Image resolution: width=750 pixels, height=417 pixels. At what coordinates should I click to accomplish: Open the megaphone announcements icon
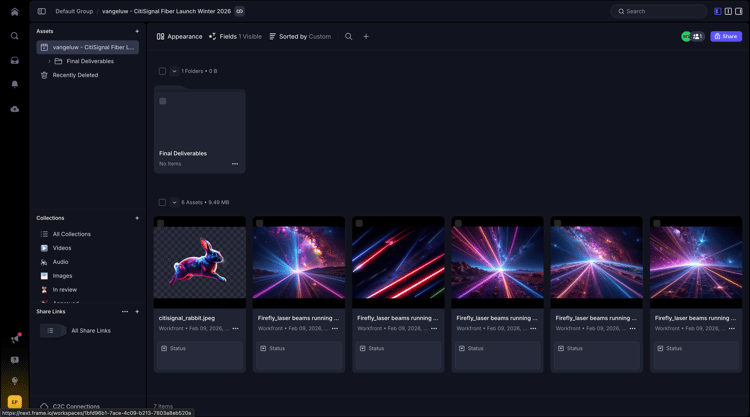coord(15,339)
